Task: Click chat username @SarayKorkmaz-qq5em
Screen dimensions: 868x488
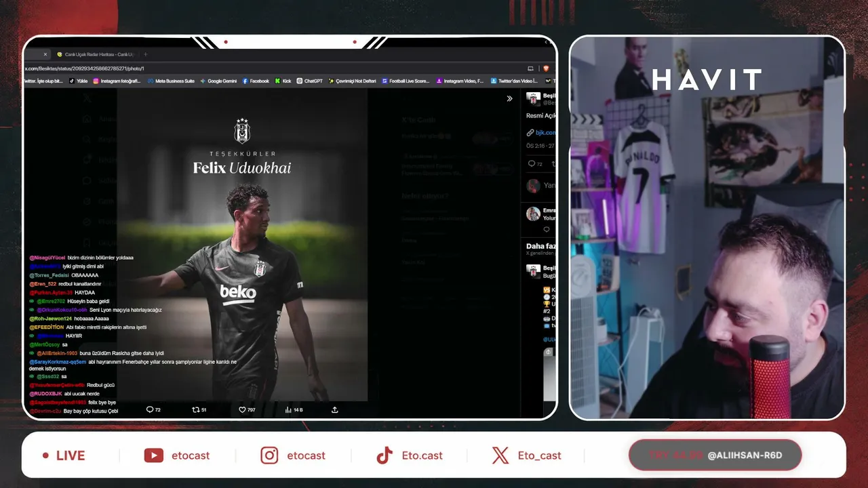Action: tap(58, 362)
